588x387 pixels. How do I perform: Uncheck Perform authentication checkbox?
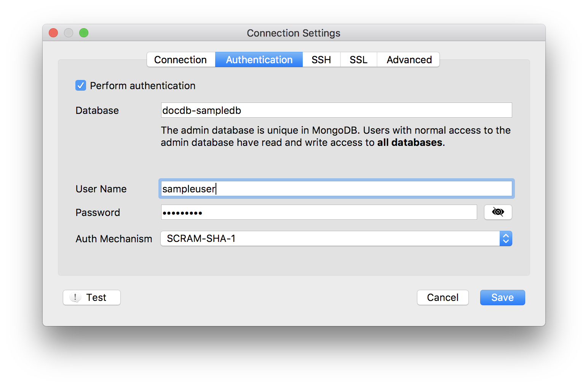coord(81,85)
